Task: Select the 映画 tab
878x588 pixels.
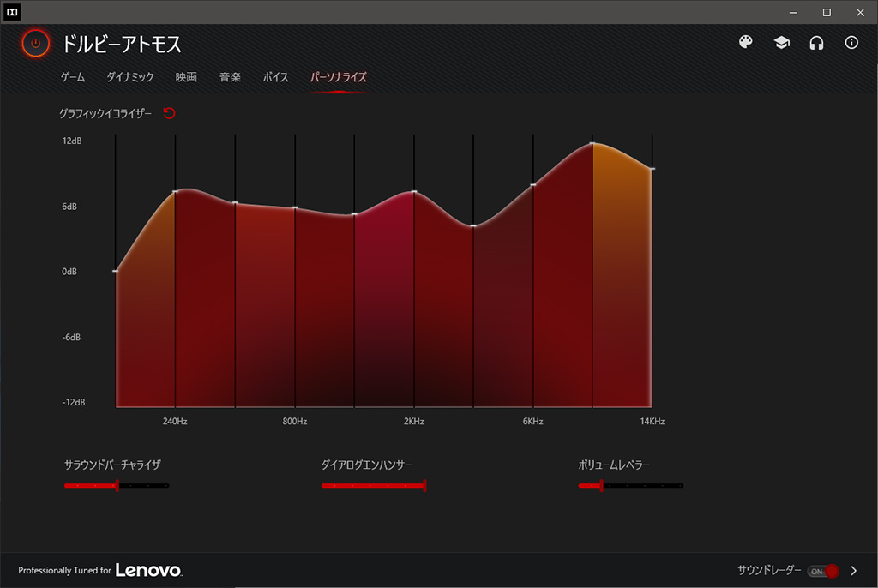Action: pyautogui.click(x=186, y=77)
